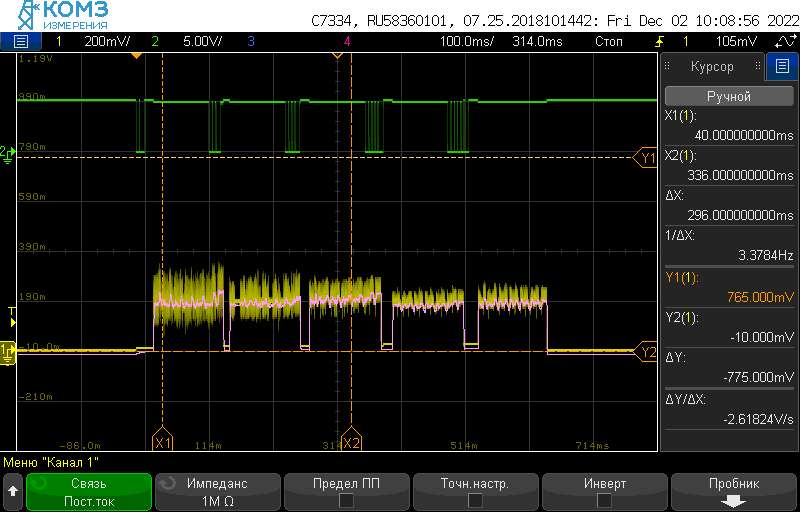Click the left grip dots of Курсор panel
Screen dimensions: 800x512
667,66
